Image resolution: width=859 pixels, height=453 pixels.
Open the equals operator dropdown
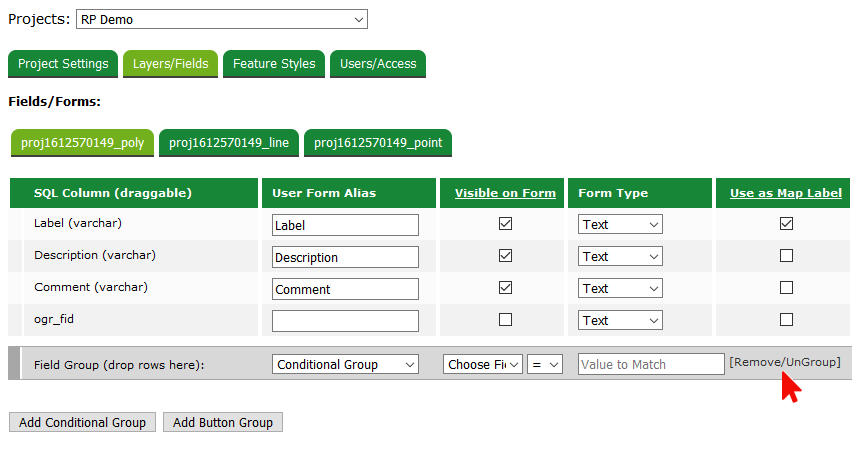[546, 365]
